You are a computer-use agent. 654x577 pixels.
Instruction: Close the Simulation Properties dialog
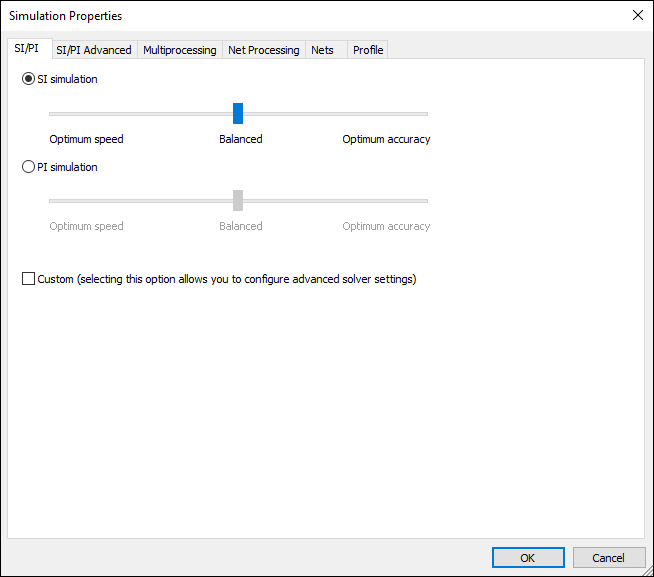pyautogui.click(x=637, y=15)
